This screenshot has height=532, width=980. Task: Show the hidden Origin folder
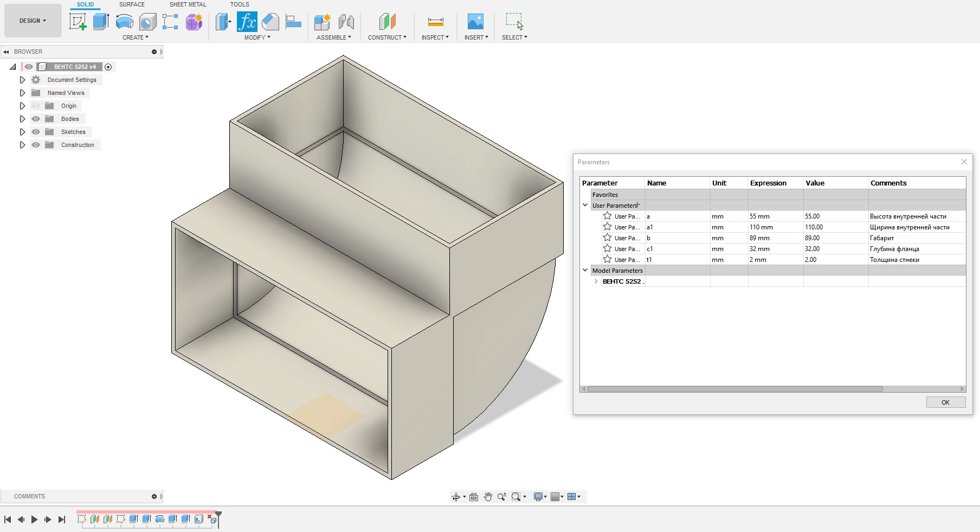pyautogui.click(x=36, y=106)
